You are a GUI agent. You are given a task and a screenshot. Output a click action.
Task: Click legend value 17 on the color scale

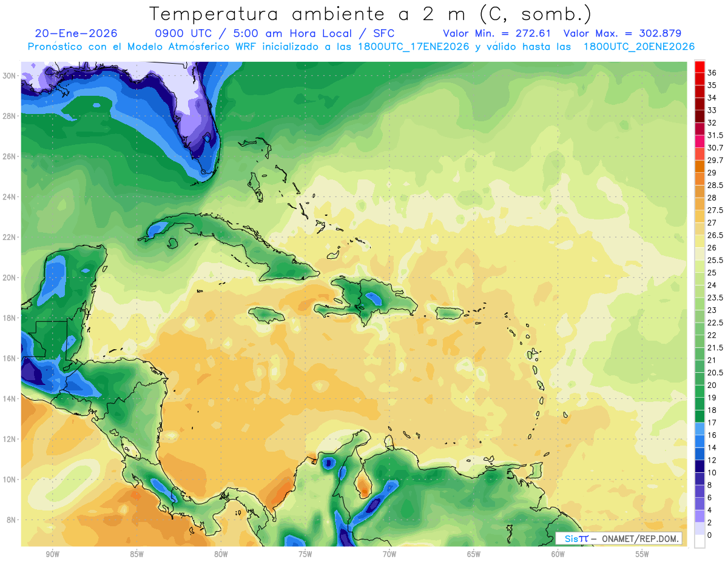[x=712, y=423]
